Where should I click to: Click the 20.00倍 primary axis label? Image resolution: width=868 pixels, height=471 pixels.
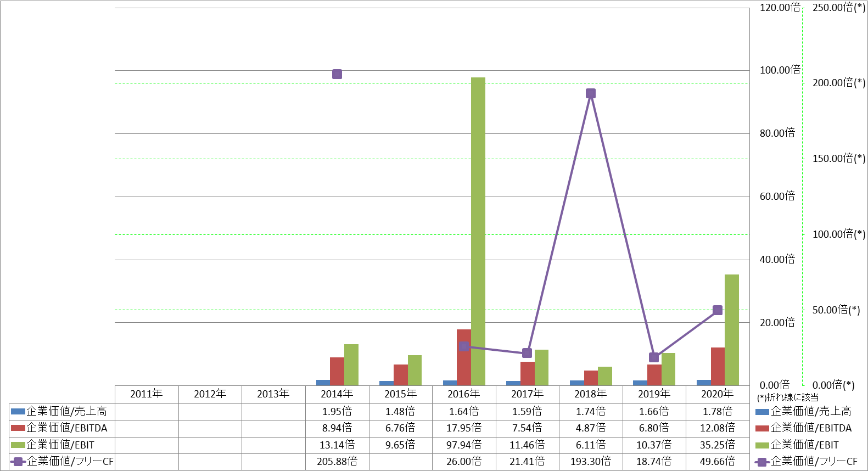point(777,323)
